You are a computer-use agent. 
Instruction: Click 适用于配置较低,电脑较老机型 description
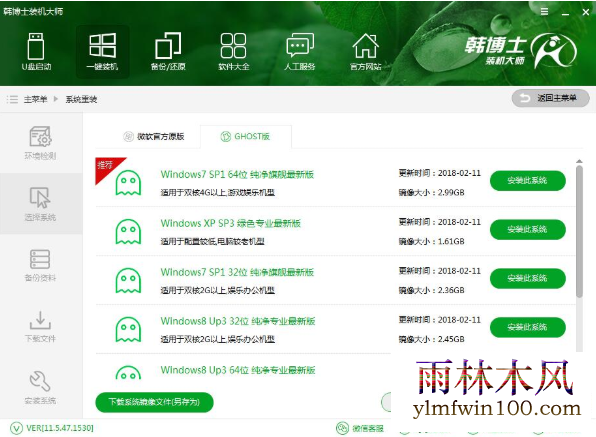[212, 242]
